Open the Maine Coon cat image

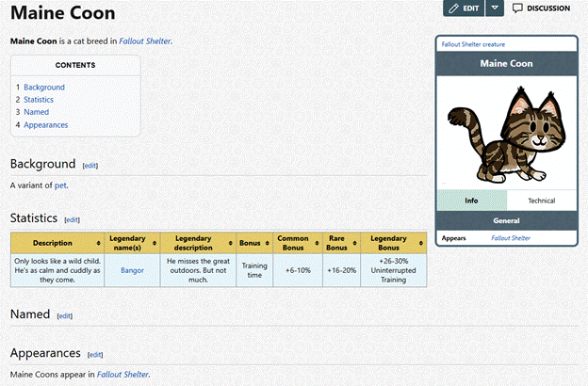tap(507, 135)
